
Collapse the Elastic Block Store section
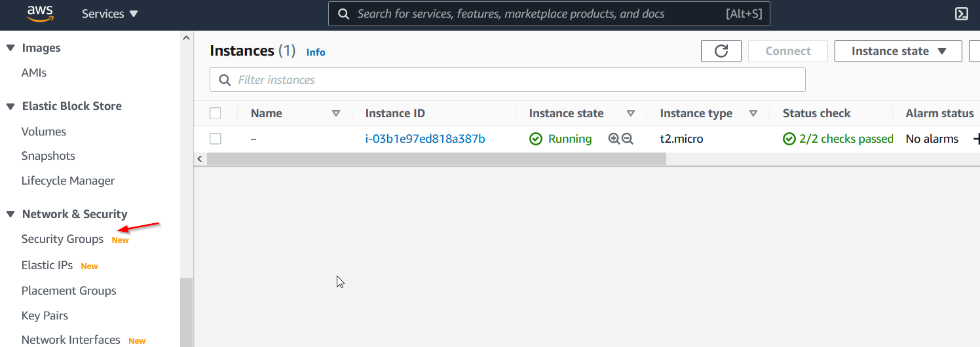tap(10, 106)
